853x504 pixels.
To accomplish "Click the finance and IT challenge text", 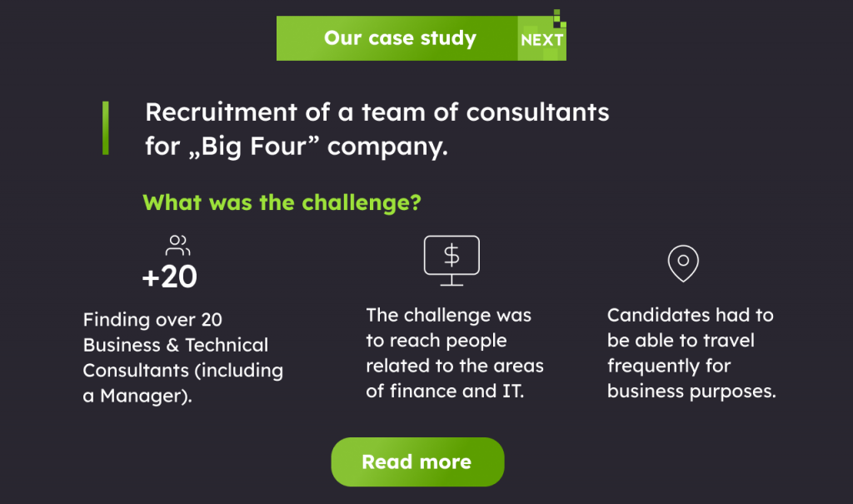I will tap(455, 352).
